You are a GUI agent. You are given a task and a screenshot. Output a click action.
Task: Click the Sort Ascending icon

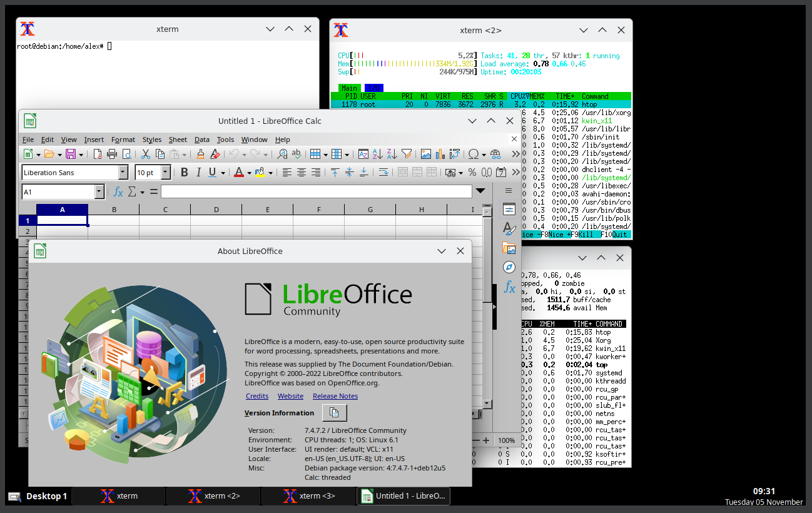(378, 154)
